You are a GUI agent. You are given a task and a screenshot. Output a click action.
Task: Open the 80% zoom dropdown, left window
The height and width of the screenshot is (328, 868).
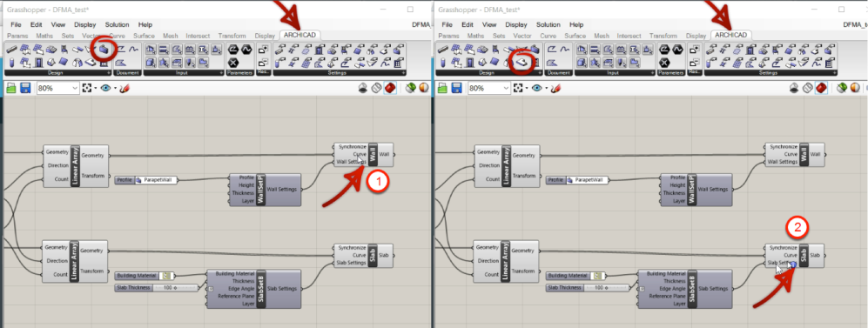[x=58, y=88]
